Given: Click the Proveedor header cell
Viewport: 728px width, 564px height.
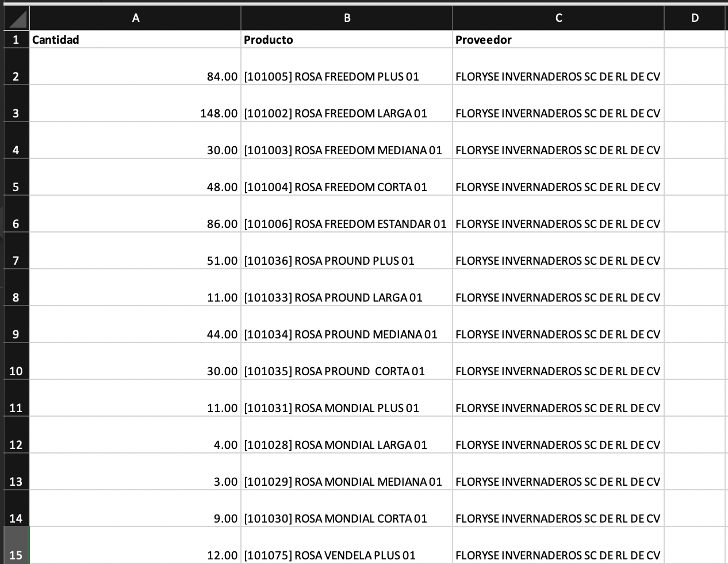Looking at the screenshot, I should point(558,39).
